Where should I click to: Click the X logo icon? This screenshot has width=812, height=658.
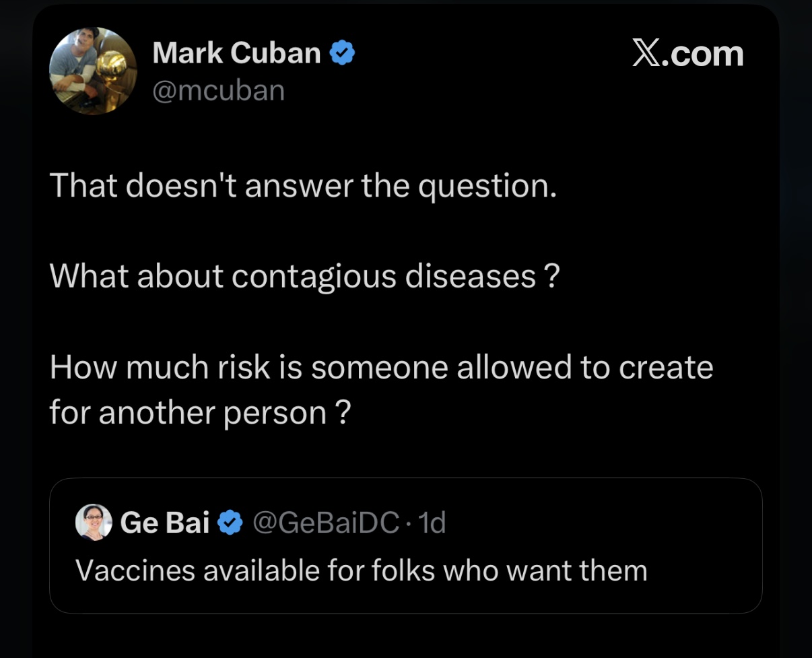pyautogui.click(x=646, y=54)
